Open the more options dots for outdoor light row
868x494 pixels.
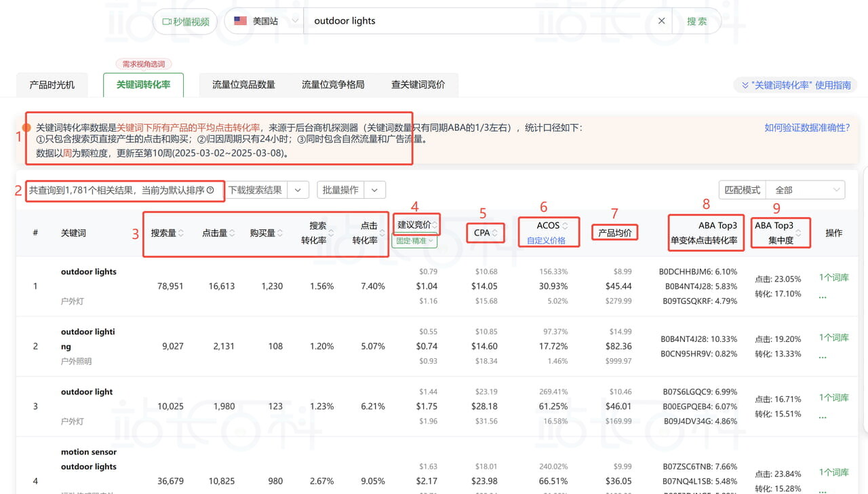pyautogui.click(x=823, y=417)
